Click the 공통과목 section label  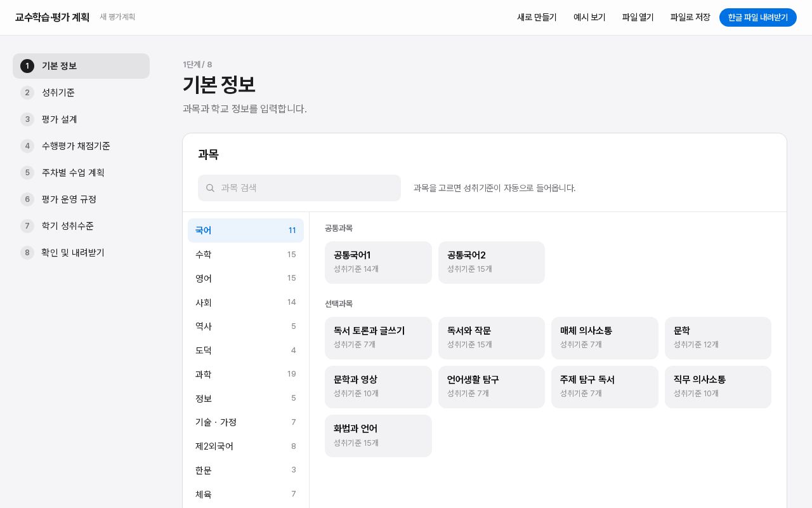tap(339, 228)
